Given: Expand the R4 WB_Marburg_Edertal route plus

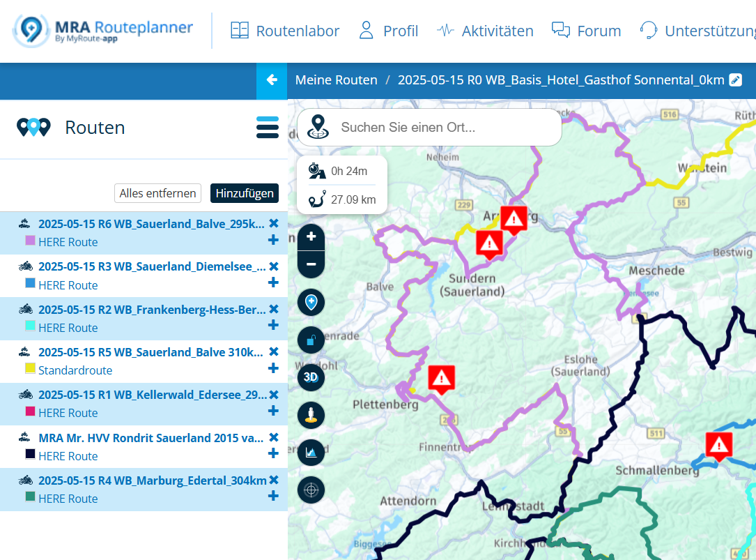Looking at the screenshot, I should coord(273,496).
